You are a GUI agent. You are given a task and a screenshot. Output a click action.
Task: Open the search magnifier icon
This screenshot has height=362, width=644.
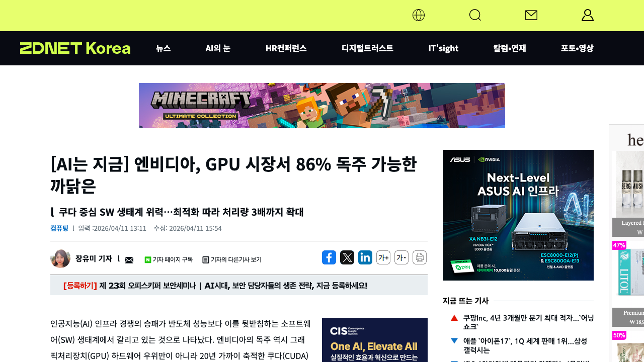tap(475, 15)
